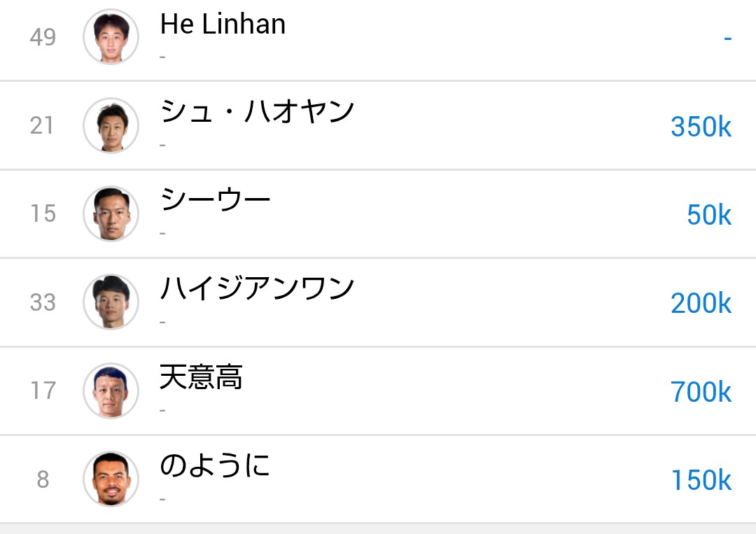Select the のように player name
Viewport: 756px width, 534px height.
pyautogui.click(x=214, y=466)
